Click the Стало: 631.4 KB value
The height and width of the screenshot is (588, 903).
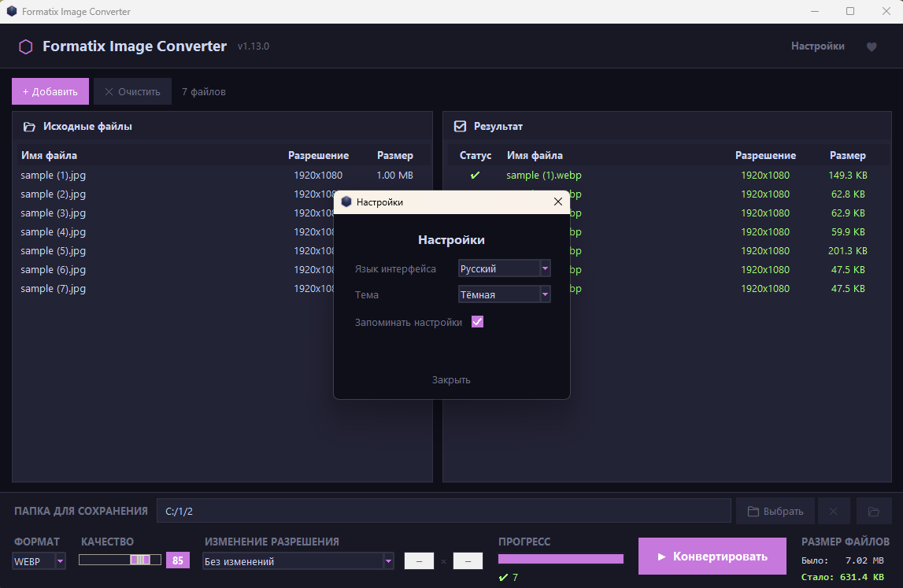[x=842, y=577]
